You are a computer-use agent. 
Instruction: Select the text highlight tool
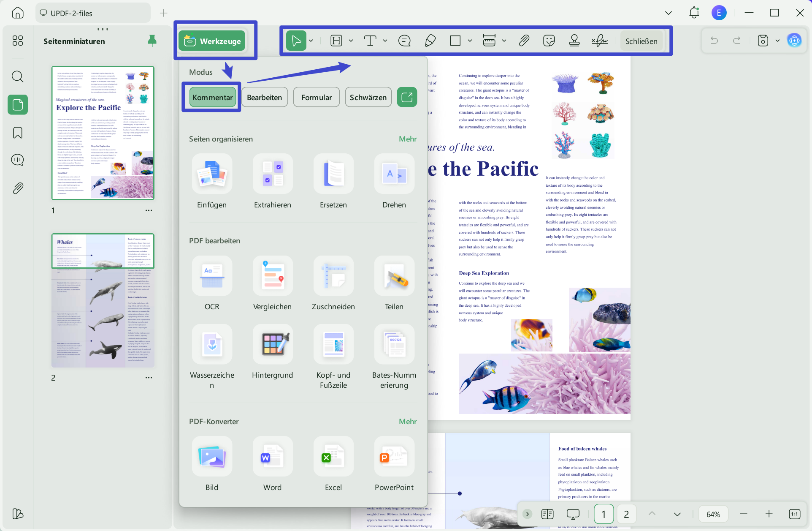(x=336, y=41)
